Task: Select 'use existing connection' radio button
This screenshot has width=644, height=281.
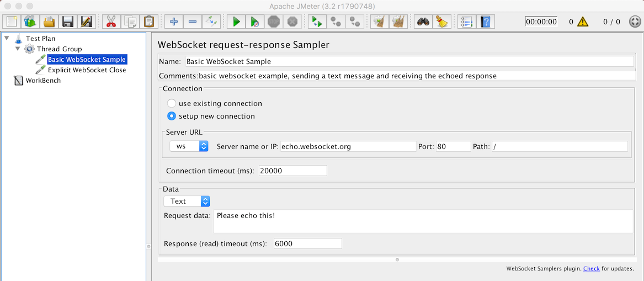Action: 172,104
